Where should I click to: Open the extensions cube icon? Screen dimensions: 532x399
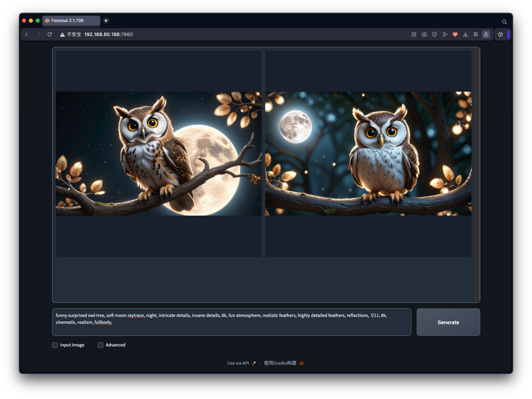pos(500,34)
